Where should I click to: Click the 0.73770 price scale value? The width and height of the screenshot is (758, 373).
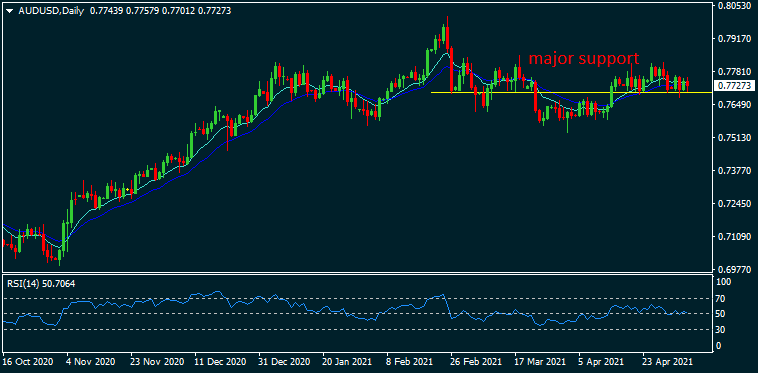coord(734,171)
